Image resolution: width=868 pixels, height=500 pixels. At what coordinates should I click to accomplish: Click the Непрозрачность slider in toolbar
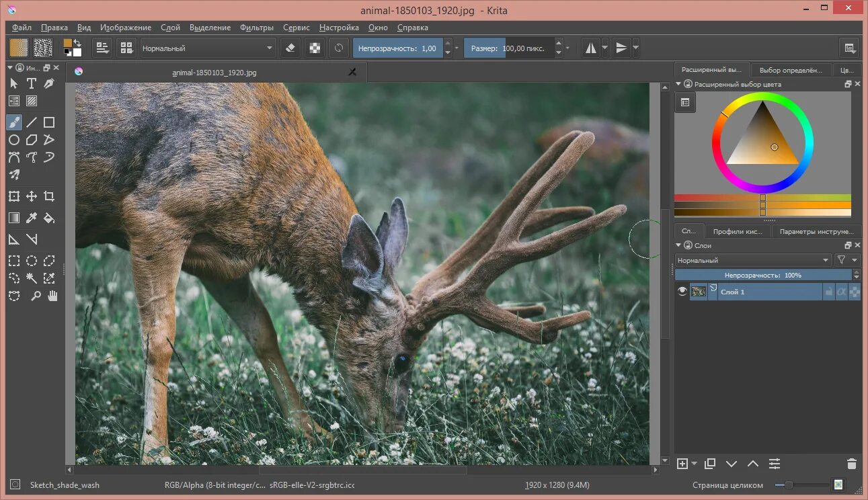[x=397, y=48]
